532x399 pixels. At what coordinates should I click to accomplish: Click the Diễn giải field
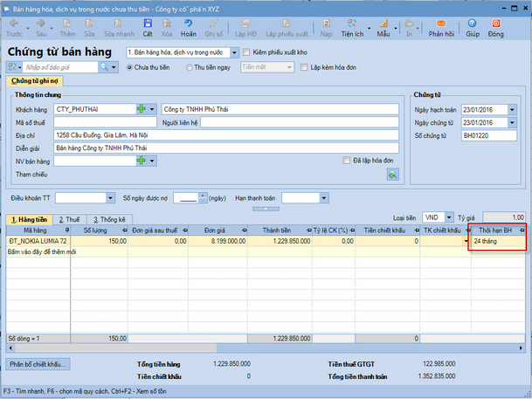(x=226, y=148)
